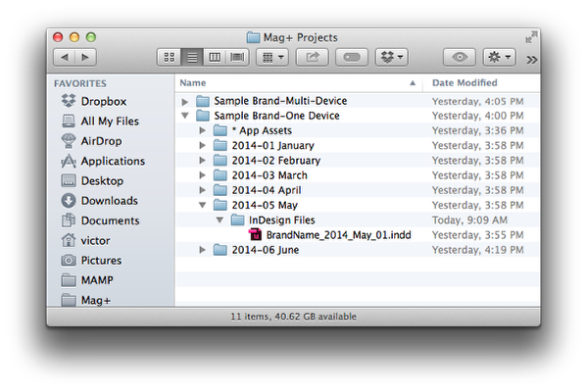Go forward with the right arrow button

[x=85, y=58]
